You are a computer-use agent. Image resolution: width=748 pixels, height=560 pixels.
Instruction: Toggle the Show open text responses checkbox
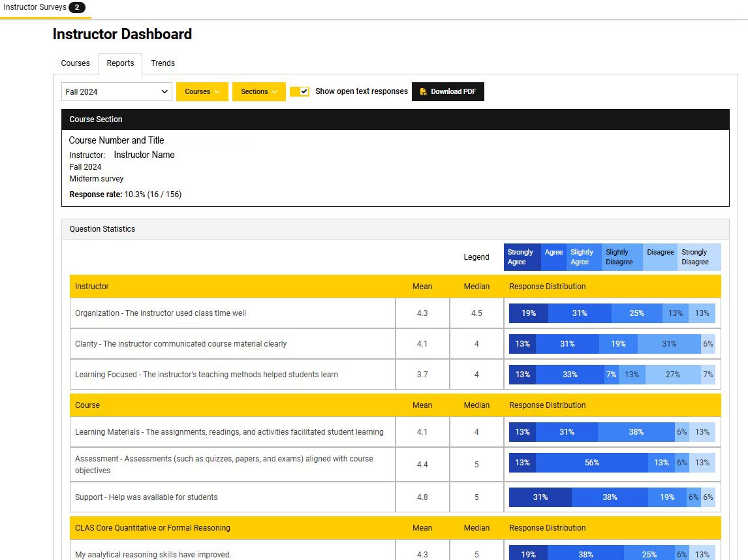click(304, 92)
